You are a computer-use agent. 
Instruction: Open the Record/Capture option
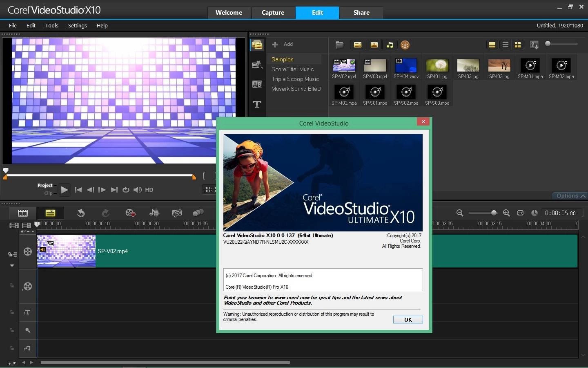click(x=130, y=213)
